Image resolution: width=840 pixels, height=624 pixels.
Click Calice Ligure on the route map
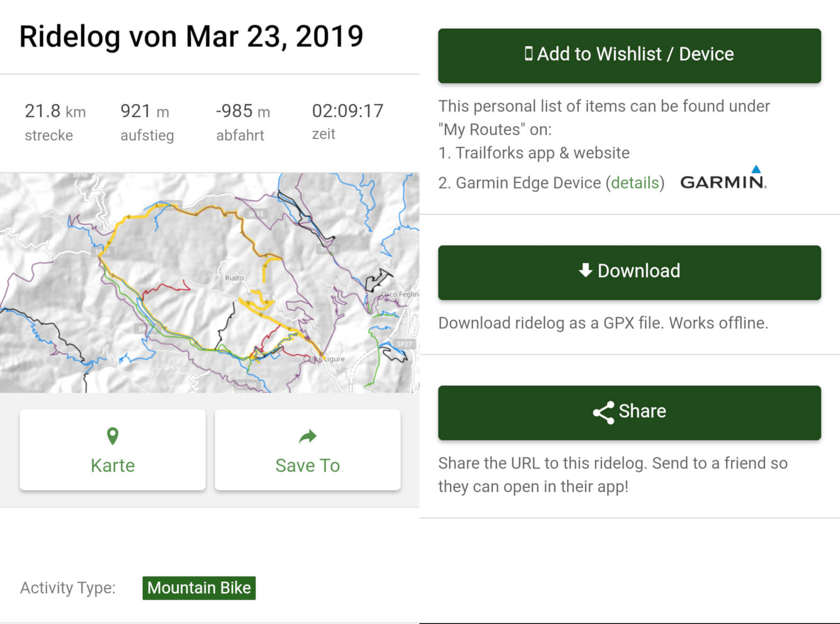pos(325,359)
